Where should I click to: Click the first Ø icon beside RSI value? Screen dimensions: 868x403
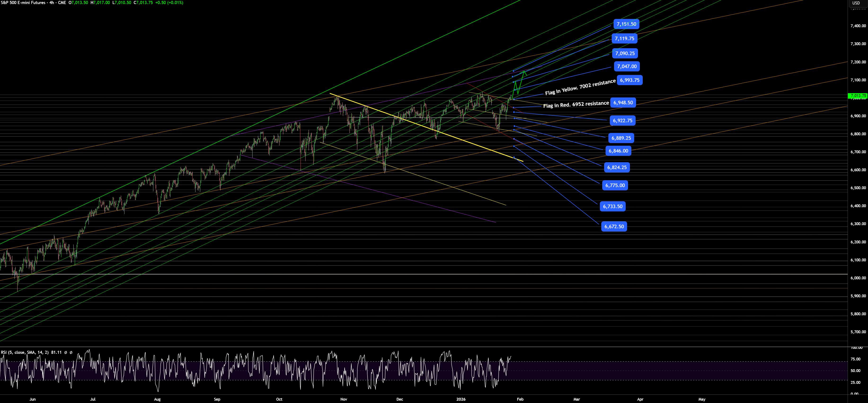point(66,352)
